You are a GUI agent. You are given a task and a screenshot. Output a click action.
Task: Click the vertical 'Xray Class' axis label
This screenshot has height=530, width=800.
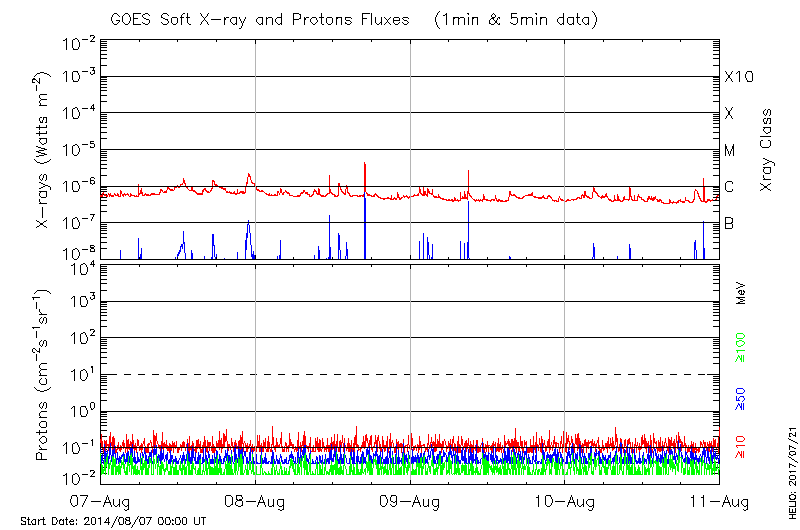[x=767, y=150]
